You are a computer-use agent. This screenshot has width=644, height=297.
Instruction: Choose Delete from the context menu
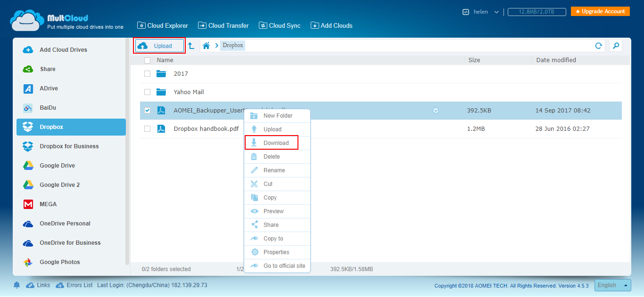click(277, 157)
